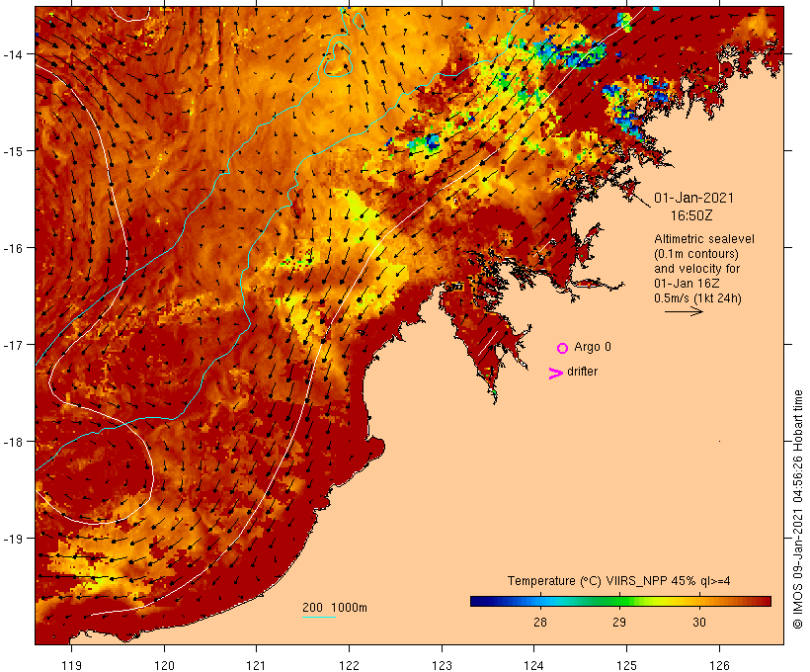Click the '124' longitude axis label
This screenshot has height=672, width=810.
pyautogui.click(x=533, y=665)
